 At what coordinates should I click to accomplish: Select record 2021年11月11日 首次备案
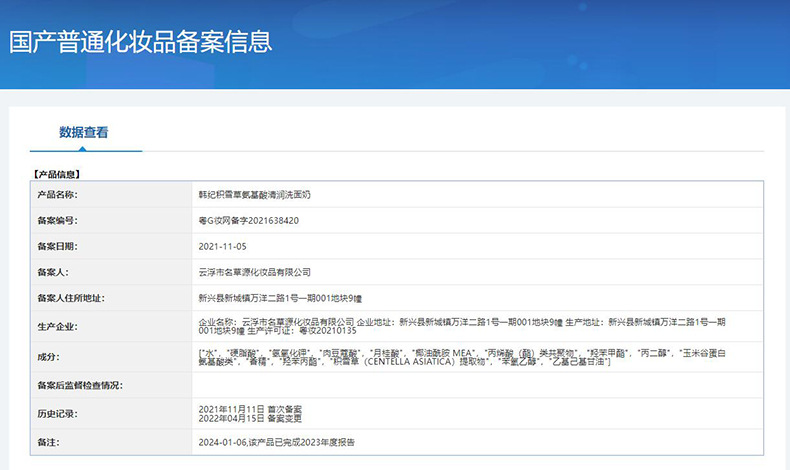tap(250, 409)
